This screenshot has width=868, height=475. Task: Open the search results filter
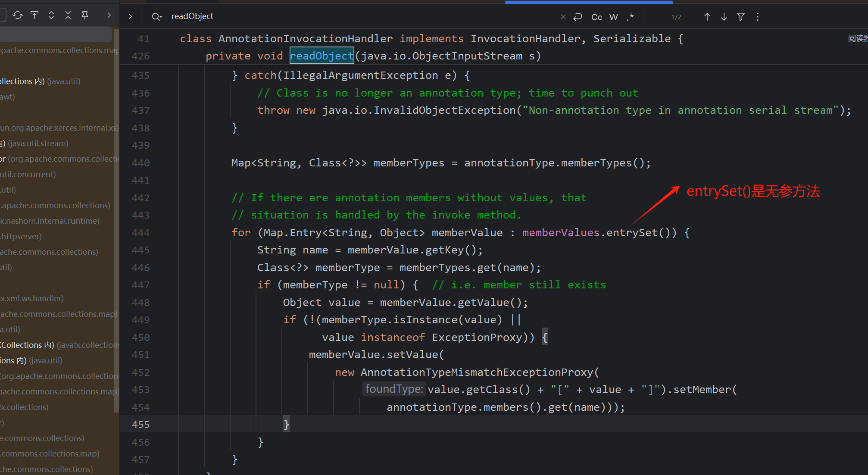coord(740,17)
